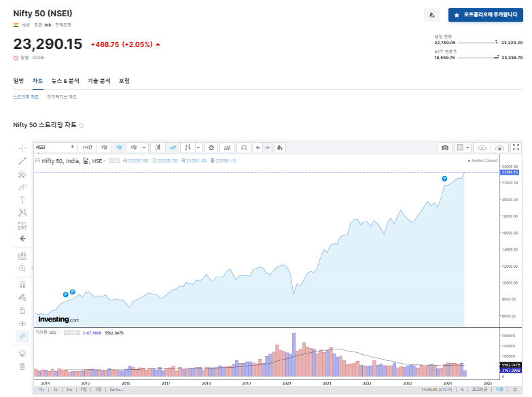Click the 포트폴리오에 추가합니다 button
532x397 pixels.
pos(486,15)
